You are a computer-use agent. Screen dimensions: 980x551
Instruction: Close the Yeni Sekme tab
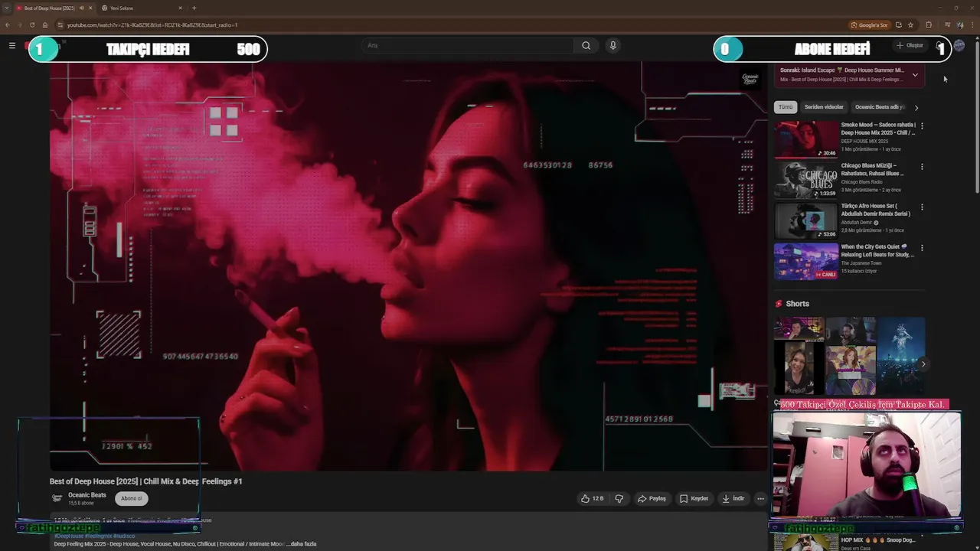181,8
